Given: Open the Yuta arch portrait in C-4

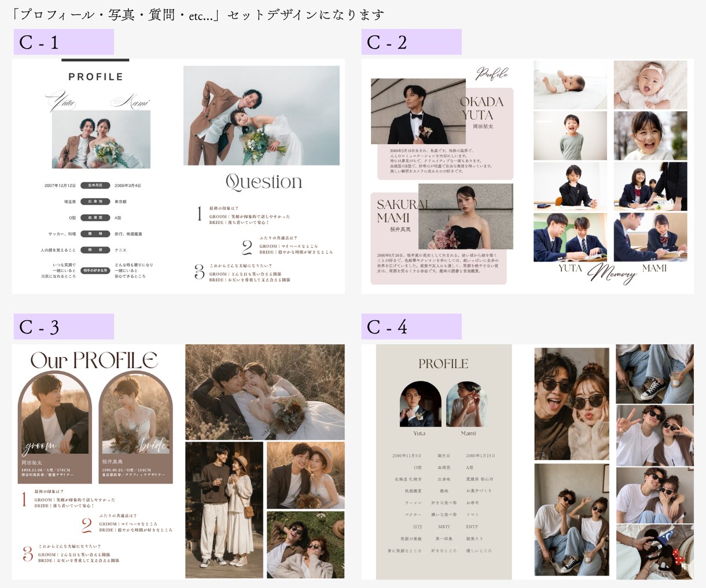Looking at the screenshot, I should click(420, 404).
